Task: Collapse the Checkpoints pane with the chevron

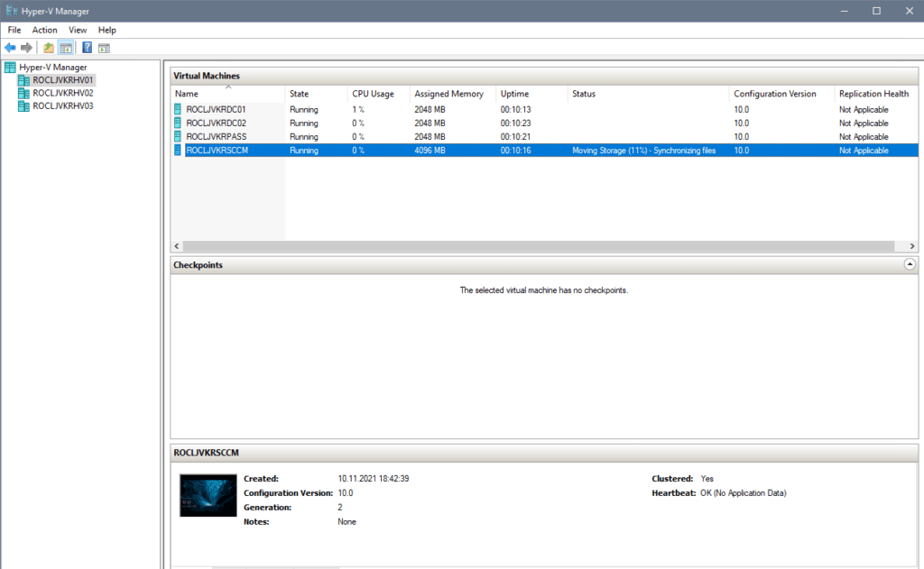Action: [x=910, y=264]
